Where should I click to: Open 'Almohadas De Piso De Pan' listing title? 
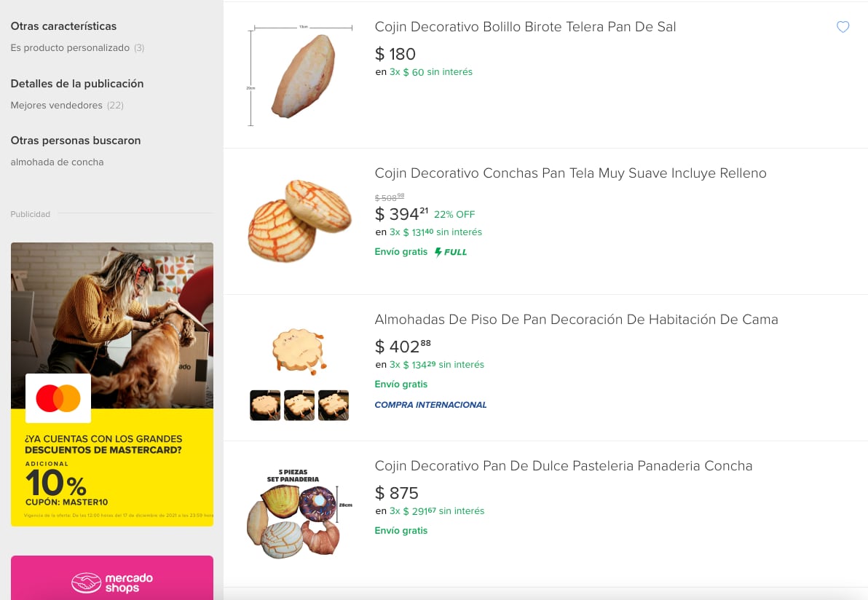(576, 320)
